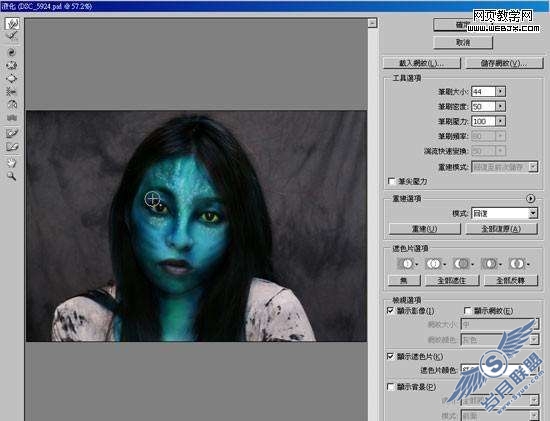Select the Zoom magnifier tool
The width and height of the screenshot is (550, 421).
coord(12,176)
